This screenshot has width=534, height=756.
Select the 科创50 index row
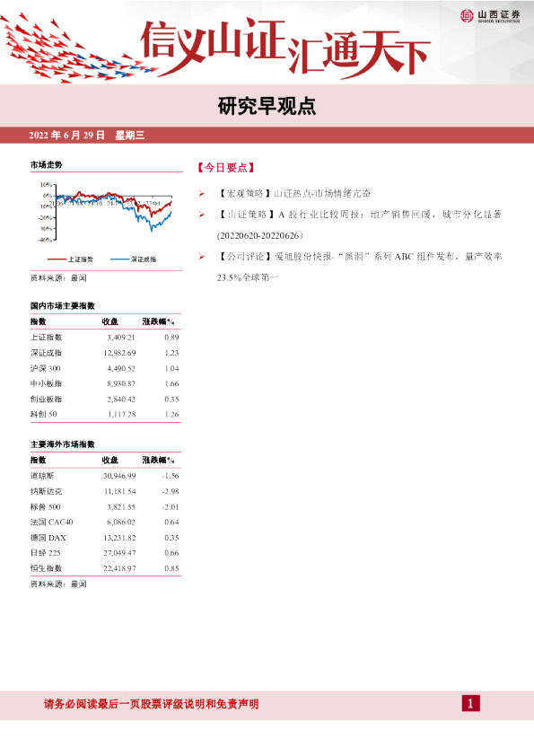coord(105,414)
